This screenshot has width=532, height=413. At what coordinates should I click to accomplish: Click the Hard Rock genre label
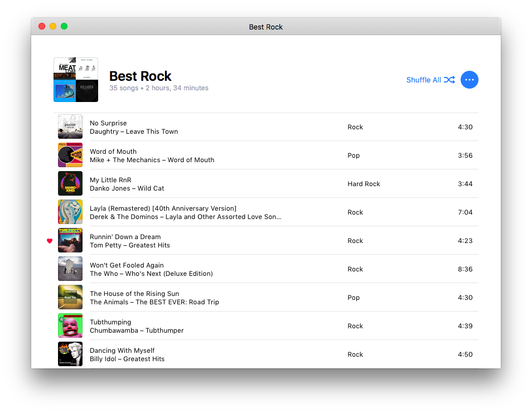click(364, 184)
